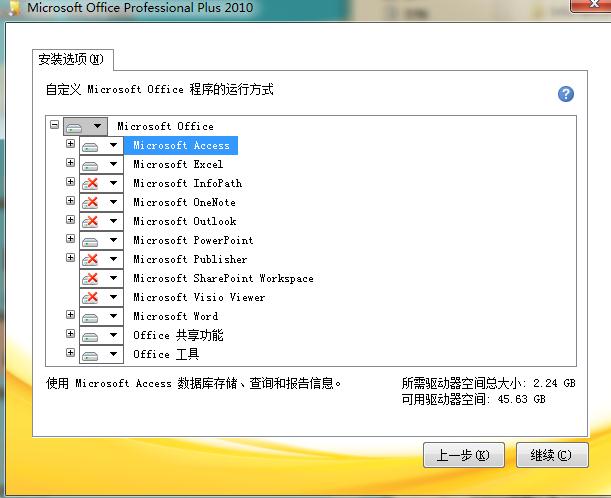Click the 2.24 GB required space value
This screenshot has width=611, height=498.
(x=554, y=383)
